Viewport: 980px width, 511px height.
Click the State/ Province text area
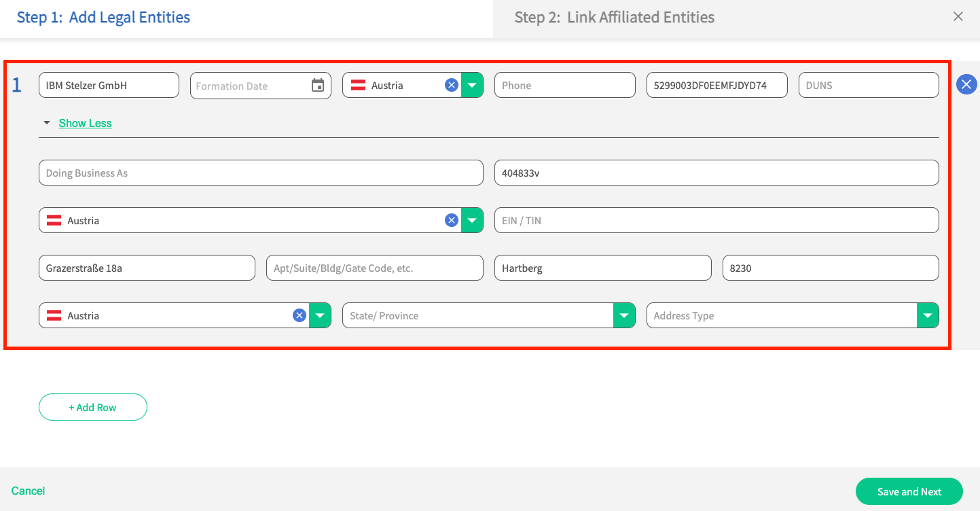tap(478, 315)
